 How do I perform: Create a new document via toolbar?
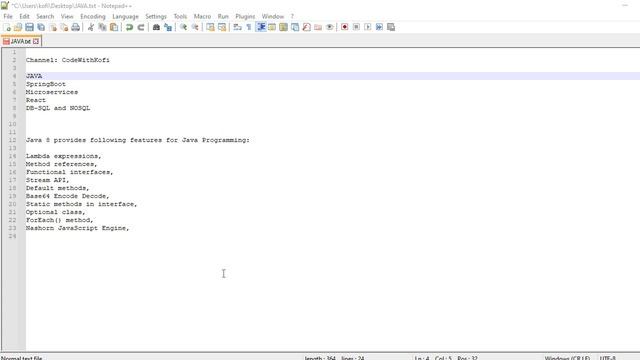[7, 27]
